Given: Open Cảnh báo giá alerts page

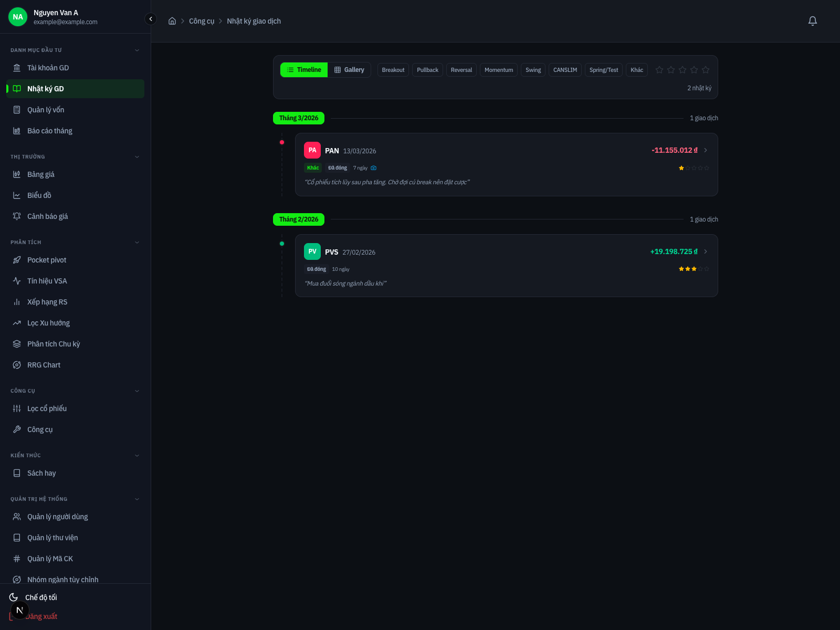Looking at the screenshot, I should tap(47, 216).
